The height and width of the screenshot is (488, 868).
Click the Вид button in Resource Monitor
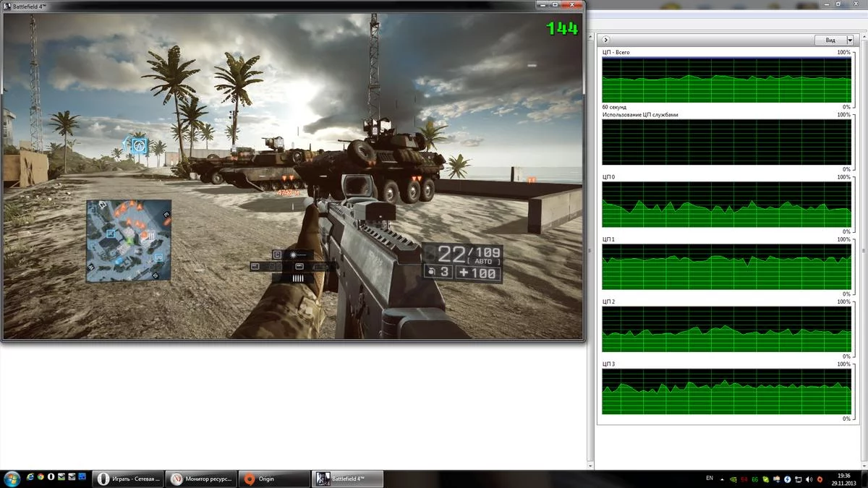830,40
